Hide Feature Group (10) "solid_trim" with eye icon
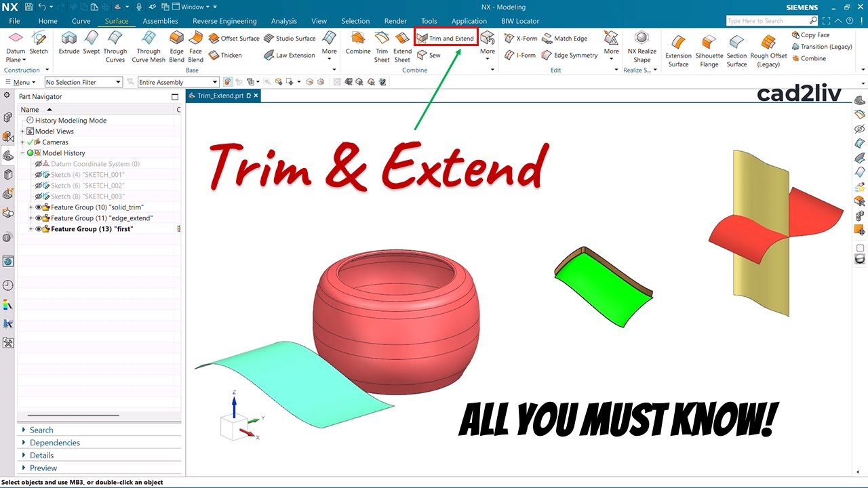 pyautogui.click(x=39, y=207)
